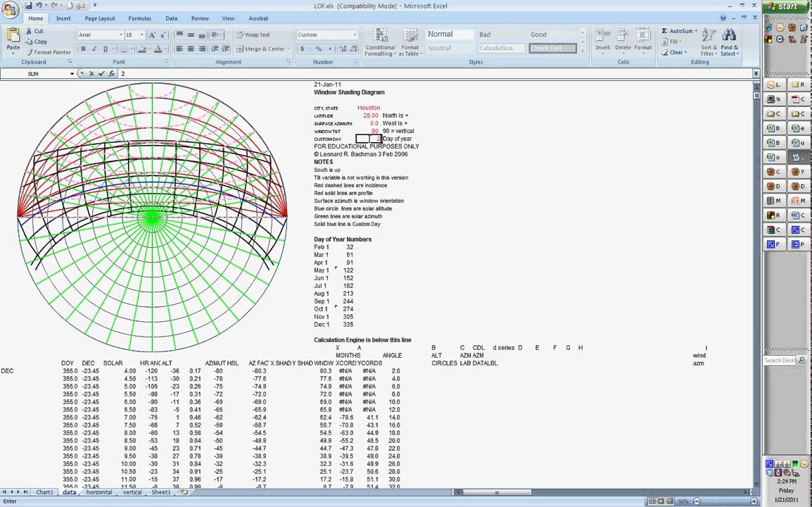Open Sort & Filter tool
Image resolution: width=812 pixels, height=507 pixels.
coord(709,36)
